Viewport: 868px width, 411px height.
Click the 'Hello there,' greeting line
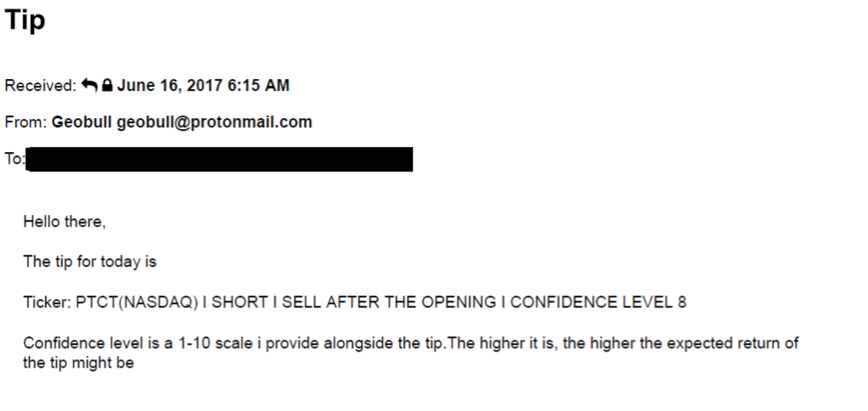65,222
